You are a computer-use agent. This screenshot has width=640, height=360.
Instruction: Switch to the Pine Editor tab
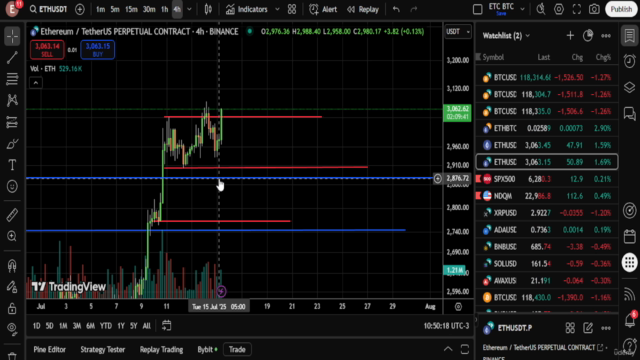[49, 349]
